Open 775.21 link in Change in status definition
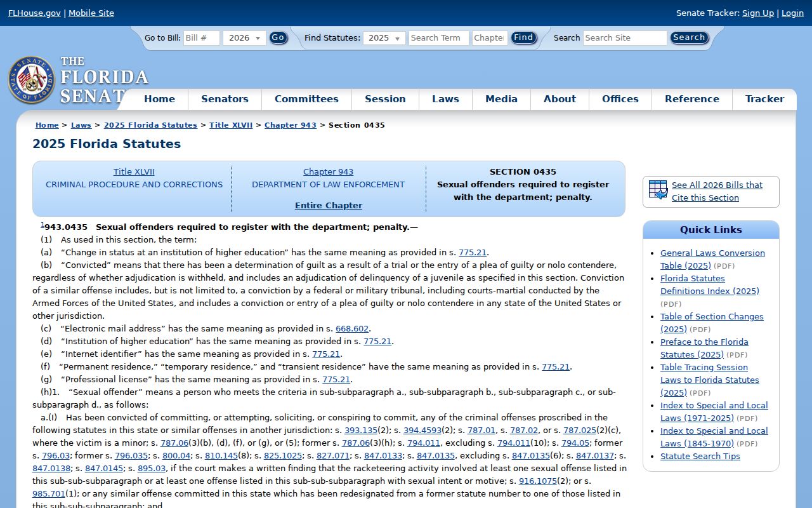 [x=473, y=252]
